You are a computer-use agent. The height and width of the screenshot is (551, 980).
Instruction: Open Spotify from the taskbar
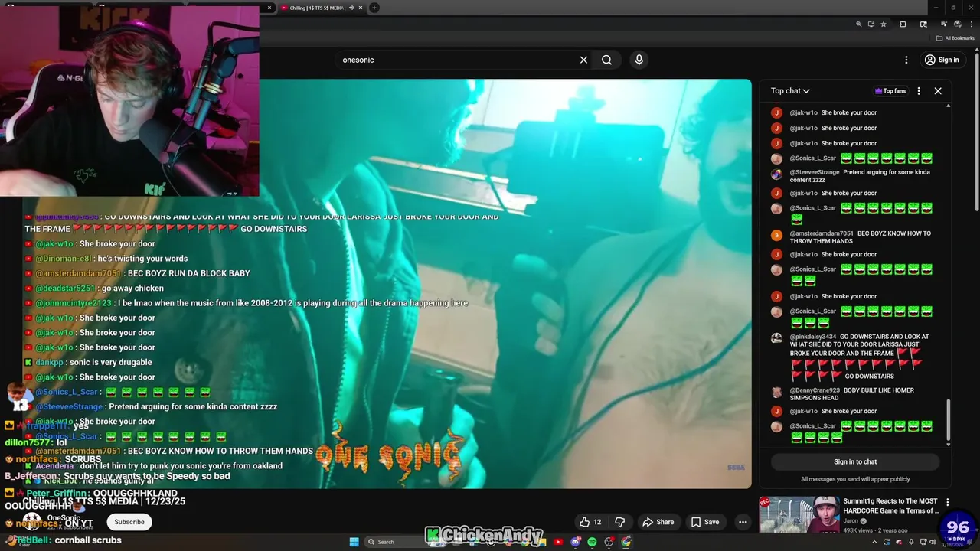(x=592, y=542)
